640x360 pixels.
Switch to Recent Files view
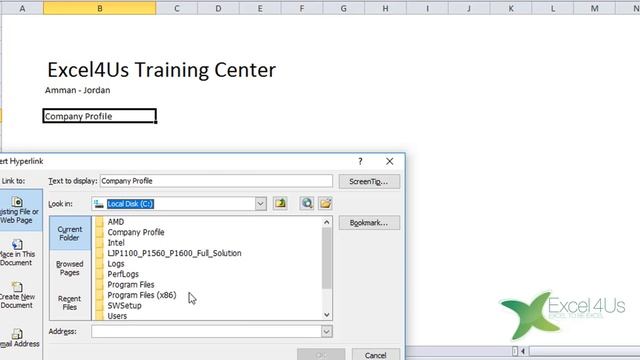tap(70, 303)
